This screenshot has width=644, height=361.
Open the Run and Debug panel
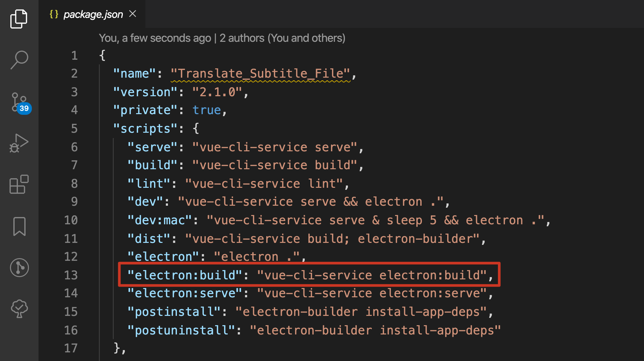(x=19, y=143)
